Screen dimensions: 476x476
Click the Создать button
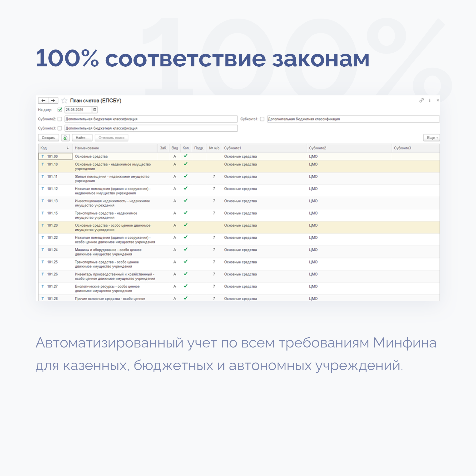49,138
